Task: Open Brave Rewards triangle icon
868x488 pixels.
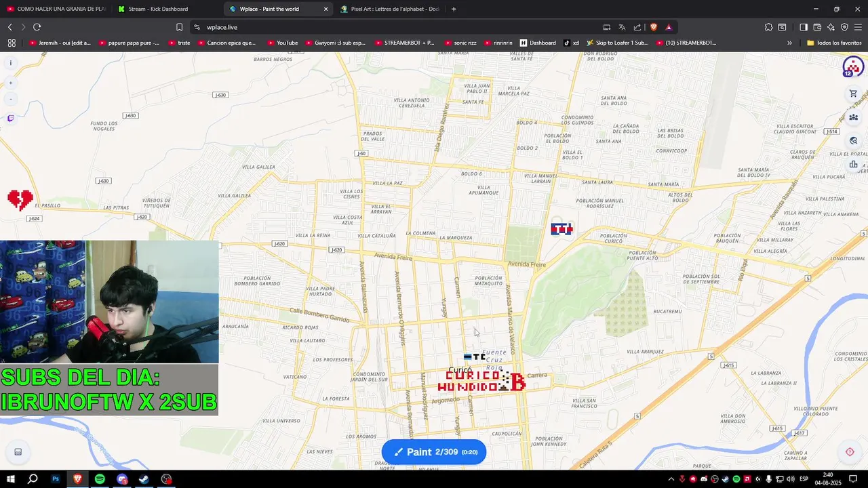Action: point(669,27)
